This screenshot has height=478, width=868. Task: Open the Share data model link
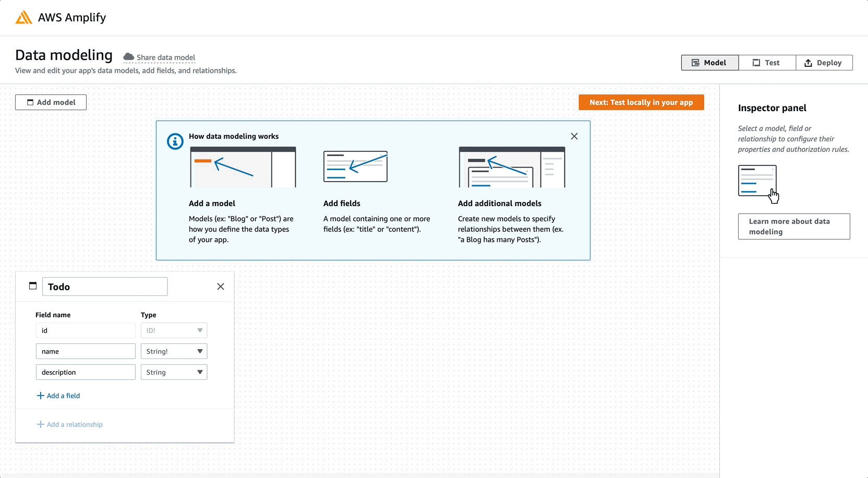[165, 57]
